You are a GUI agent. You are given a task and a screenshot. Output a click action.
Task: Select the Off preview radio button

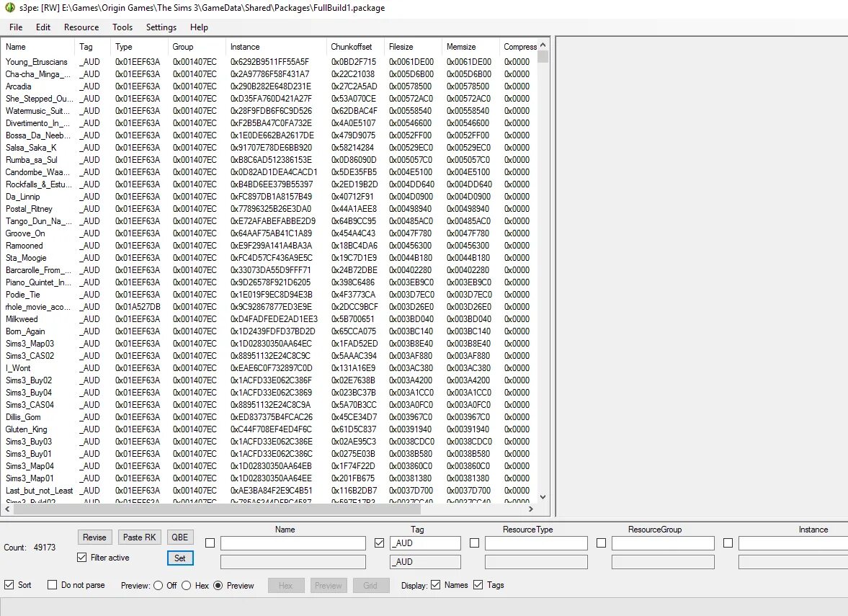[158, 585]
